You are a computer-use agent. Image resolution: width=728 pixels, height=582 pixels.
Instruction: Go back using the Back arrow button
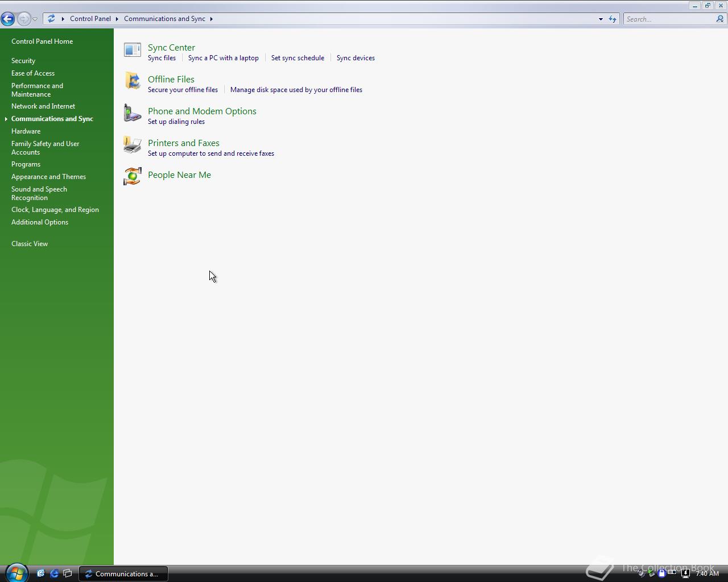pos(8,19)
